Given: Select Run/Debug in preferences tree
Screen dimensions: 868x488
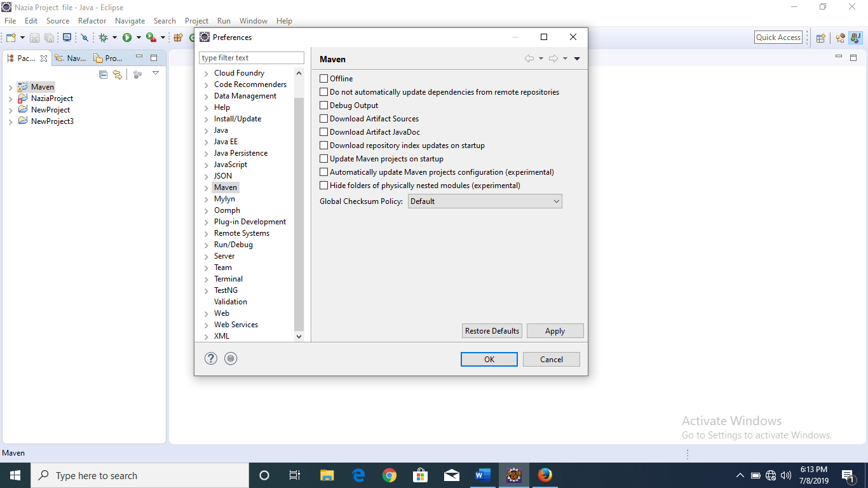Looking at the screenshot, I should [x=233, y=245].
